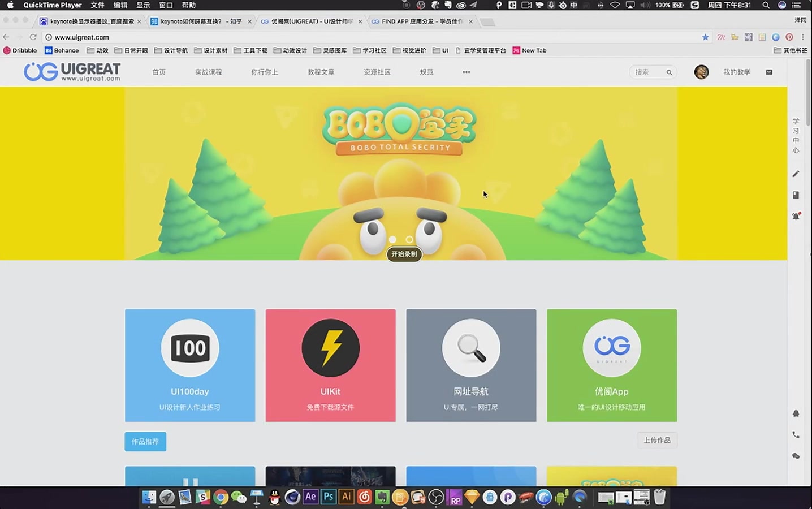Open the UIKit lightning card
This screenshot has height=509, width=812.
pyautogui.click(x=330, y=365)
